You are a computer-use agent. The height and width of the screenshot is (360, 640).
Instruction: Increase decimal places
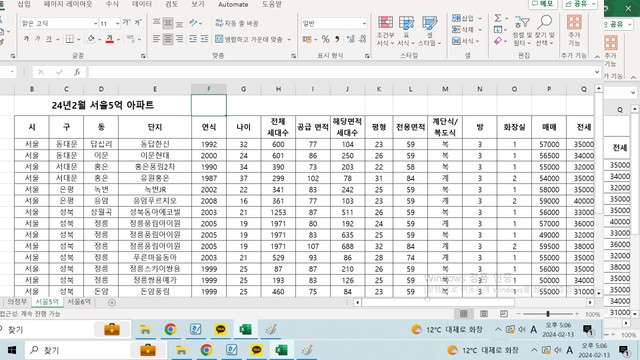tap(350, 39)
